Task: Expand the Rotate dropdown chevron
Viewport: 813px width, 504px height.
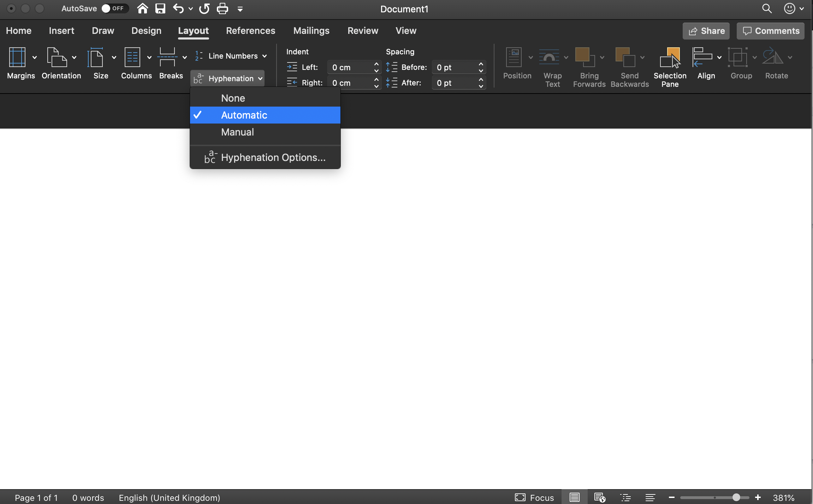Action: [790, 57]
